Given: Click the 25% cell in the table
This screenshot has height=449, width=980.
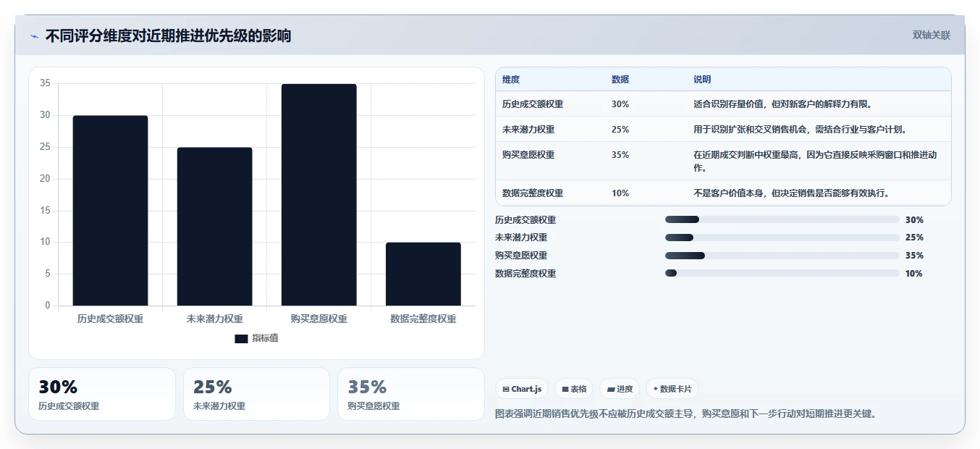Looking at the screenshot, I should pos(620,130).
